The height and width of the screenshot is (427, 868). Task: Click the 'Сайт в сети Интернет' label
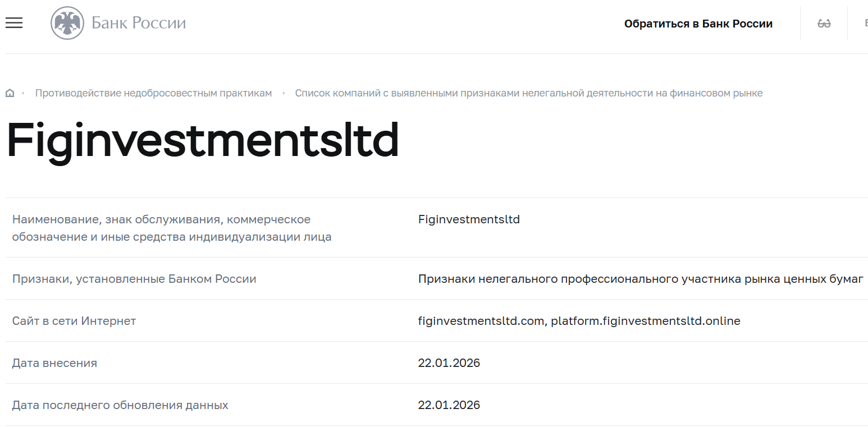[73, 320]
